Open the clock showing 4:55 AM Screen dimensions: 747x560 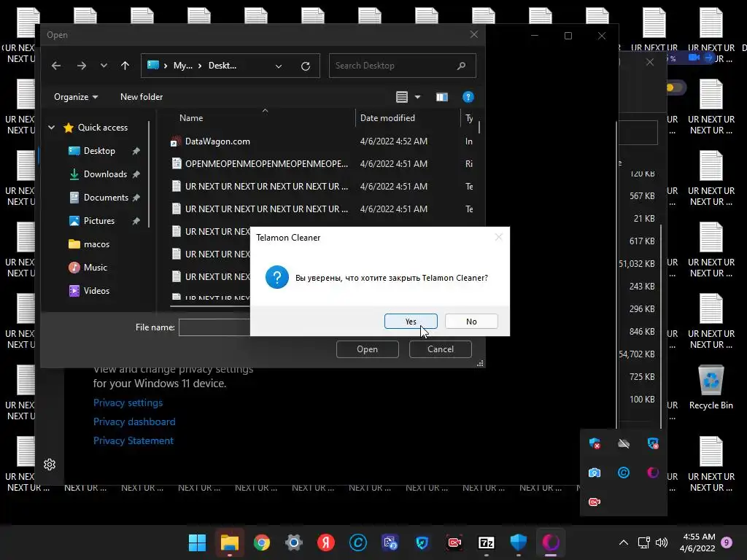pyautogui.click(x=697, y=542)
